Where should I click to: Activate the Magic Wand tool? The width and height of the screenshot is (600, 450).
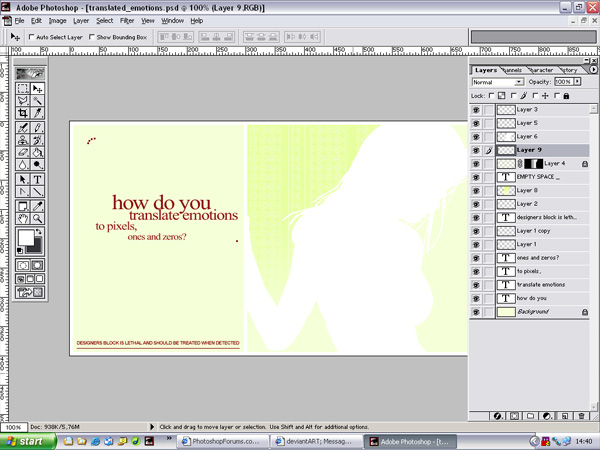pyautogui.click(x=37, y=101)
